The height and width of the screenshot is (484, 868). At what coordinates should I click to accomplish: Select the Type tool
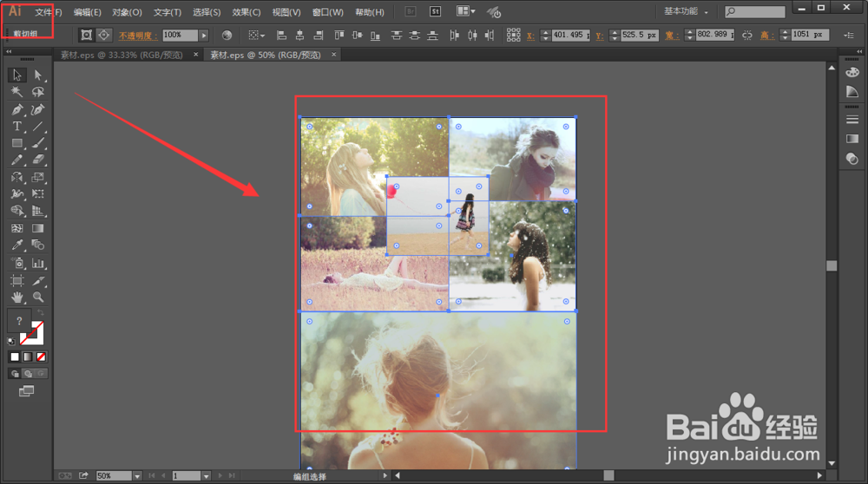click(x=17, y=126)
